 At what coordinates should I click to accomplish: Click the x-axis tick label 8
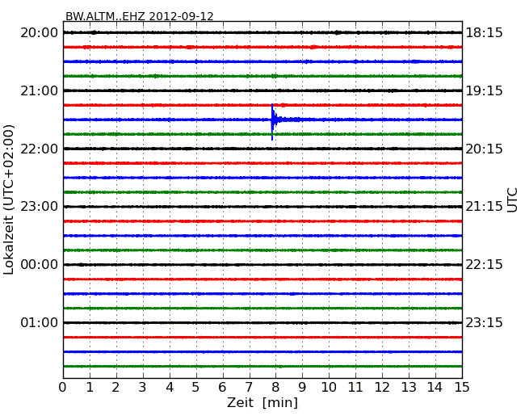(276, 387)
